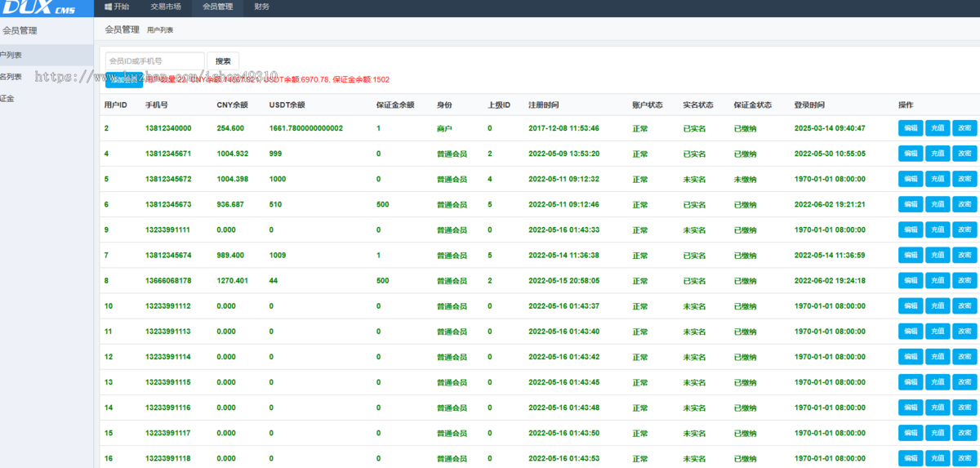Click the 用户列表 breadcrumb text
This screenshot has width=980, height=468.
click(160, 29)
